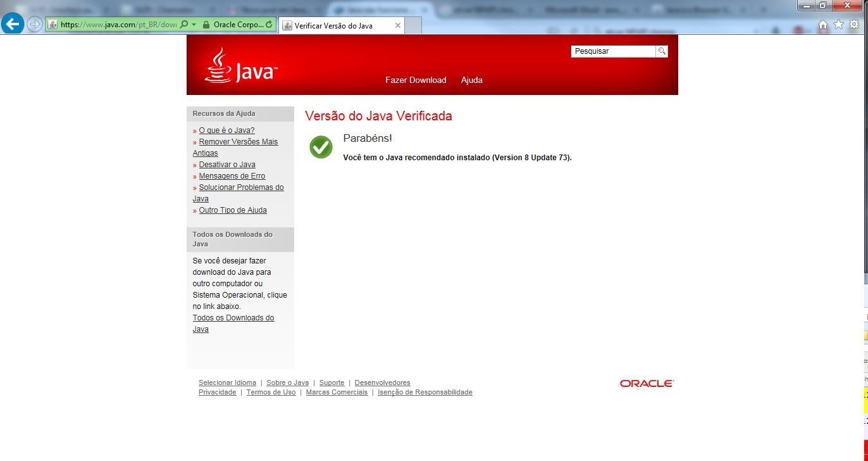This screenshot has height=461, width=868.
Task: Click the 'Oracle Corpo...' certificate label
Action: click(238, 25)
